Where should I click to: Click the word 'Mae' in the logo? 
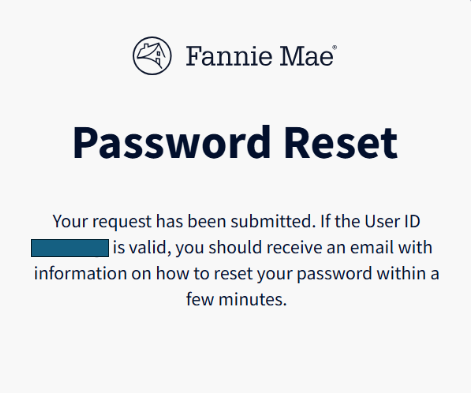pos(306,56)
